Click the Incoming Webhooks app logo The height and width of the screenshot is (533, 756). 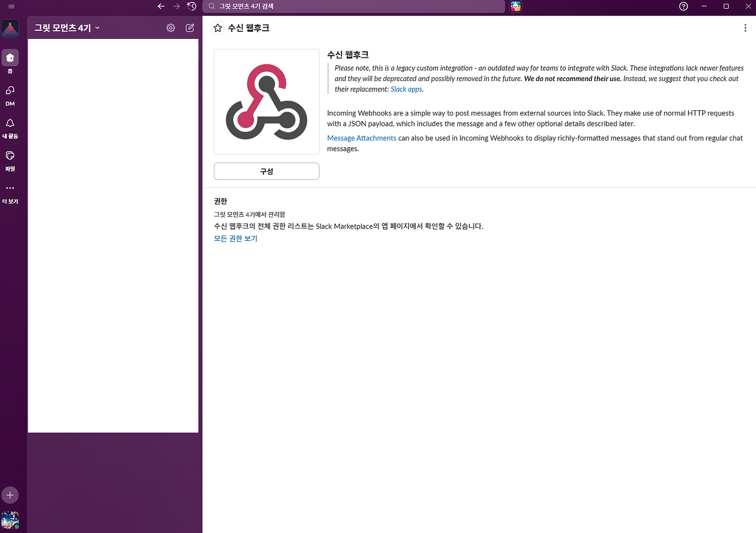(x=266, y=101)
